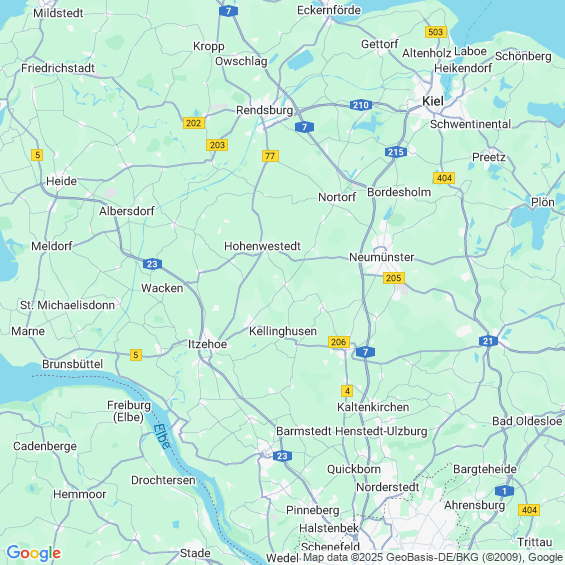Click the A 210 highway shield
This screenshot has height=565, width=565.
click(x=361, y=105)
